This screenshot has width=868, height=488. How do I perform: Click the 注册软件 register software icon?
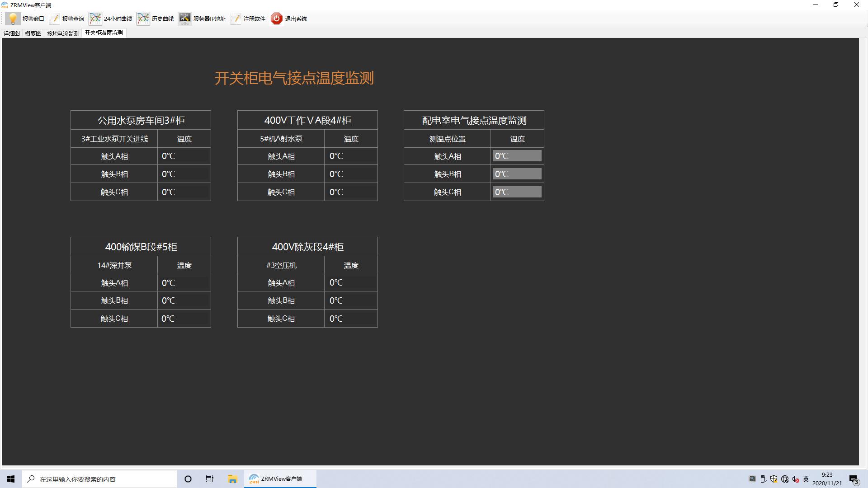click(237, 19)
